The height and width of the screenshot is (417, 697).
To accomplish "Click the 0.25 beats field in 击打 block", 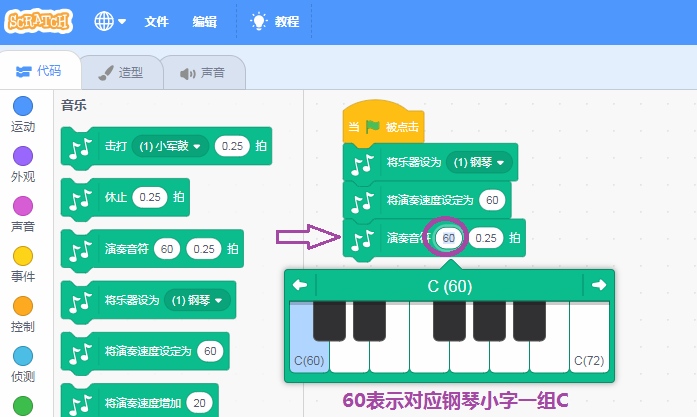I will coord(232,146).
